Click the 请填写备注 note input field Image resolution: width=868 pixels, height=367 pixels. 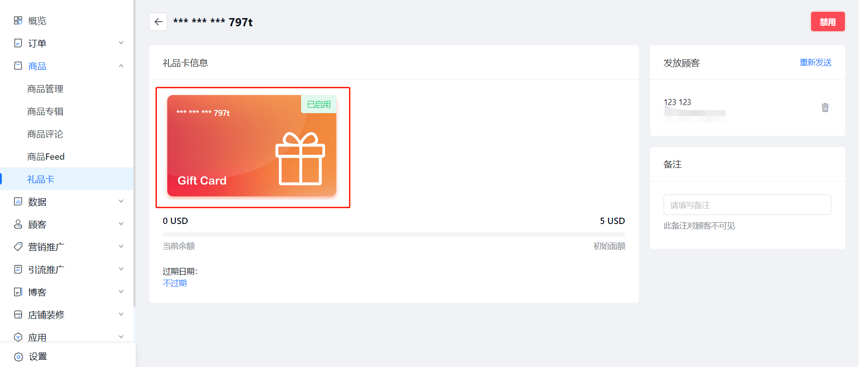click(x=747, y=205)
